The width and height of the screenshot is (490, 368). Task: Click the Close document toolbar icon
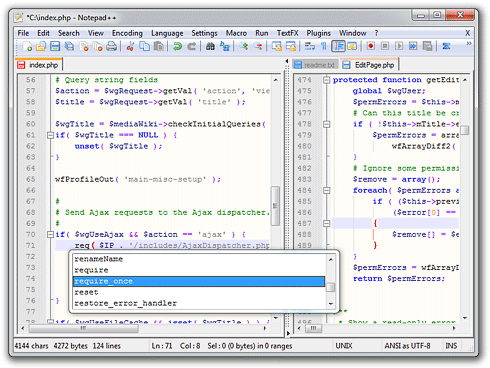point(84,46)
